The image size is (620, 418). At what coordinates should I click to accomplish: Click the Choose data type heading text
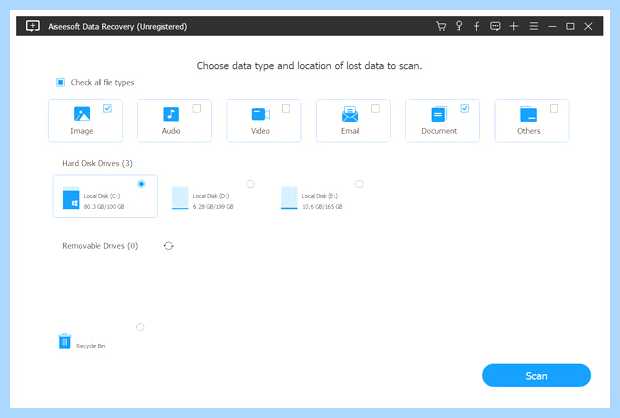(309, 66)
